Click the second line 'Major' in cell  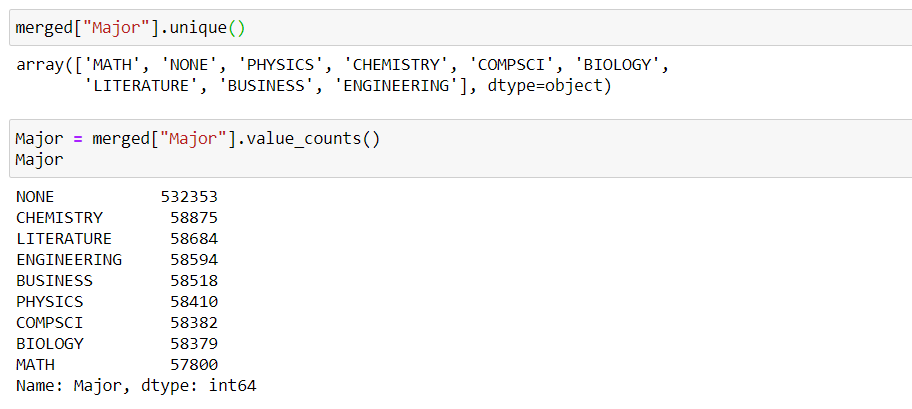pos(40,159)
